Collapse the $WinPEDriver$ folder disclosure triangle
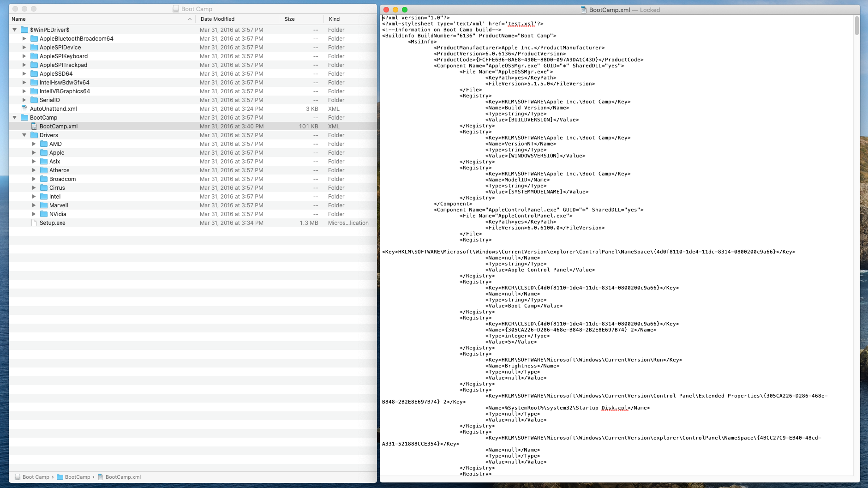Image resolution: width=868 pixels, height=488 pixels. (15, 30)
